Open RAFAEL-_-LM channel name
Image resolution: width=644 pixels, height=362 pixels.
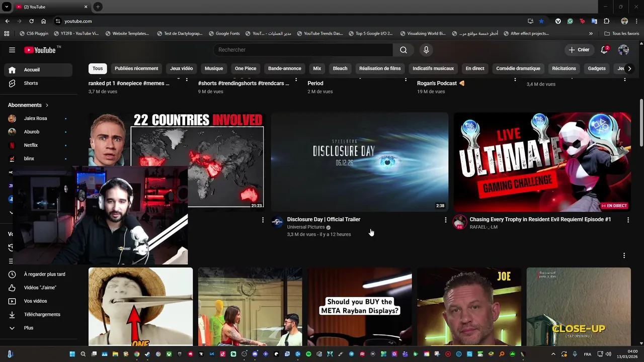tap(484, 227)
